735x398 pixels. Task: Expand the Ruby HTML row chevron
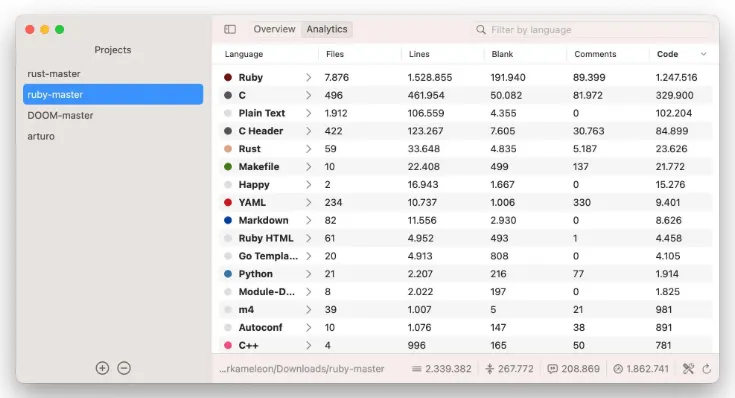tap(308, 238)
